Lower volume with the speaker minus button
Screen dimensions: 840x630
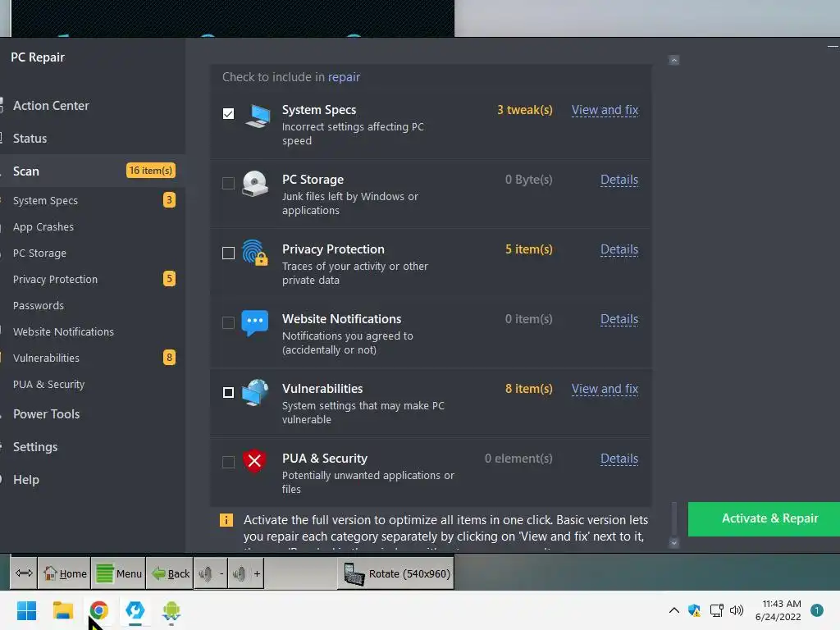tap(211, 573)
